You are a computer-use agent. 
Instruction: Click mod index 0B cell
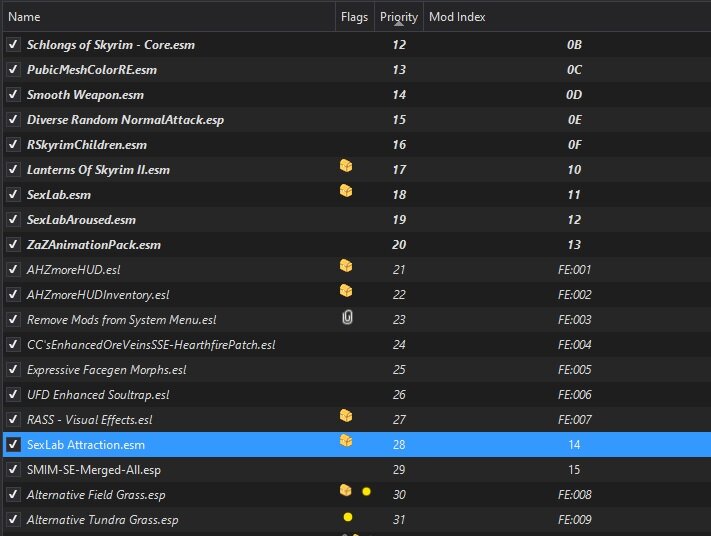tap(574, 45)
